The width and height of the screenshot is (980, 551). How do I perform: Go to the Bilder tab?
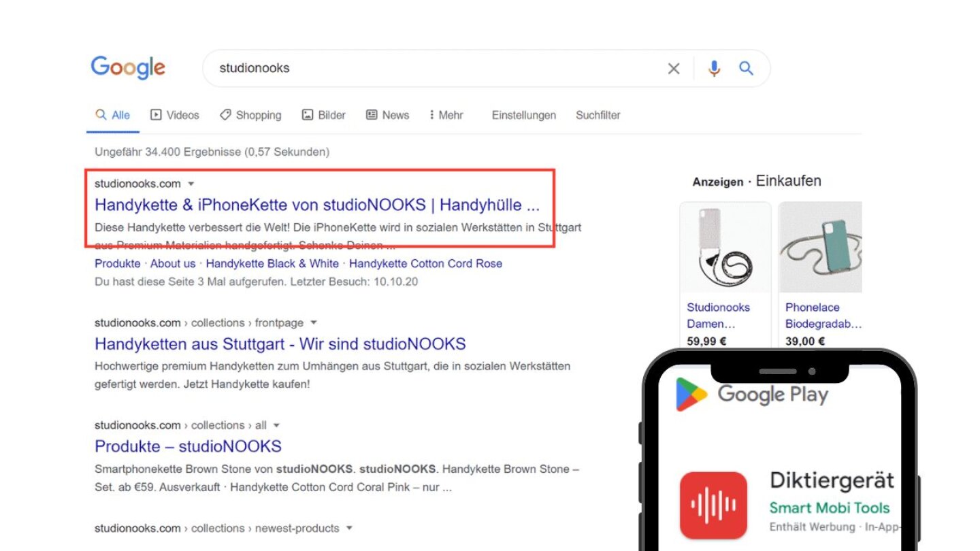tap(324, 115)
